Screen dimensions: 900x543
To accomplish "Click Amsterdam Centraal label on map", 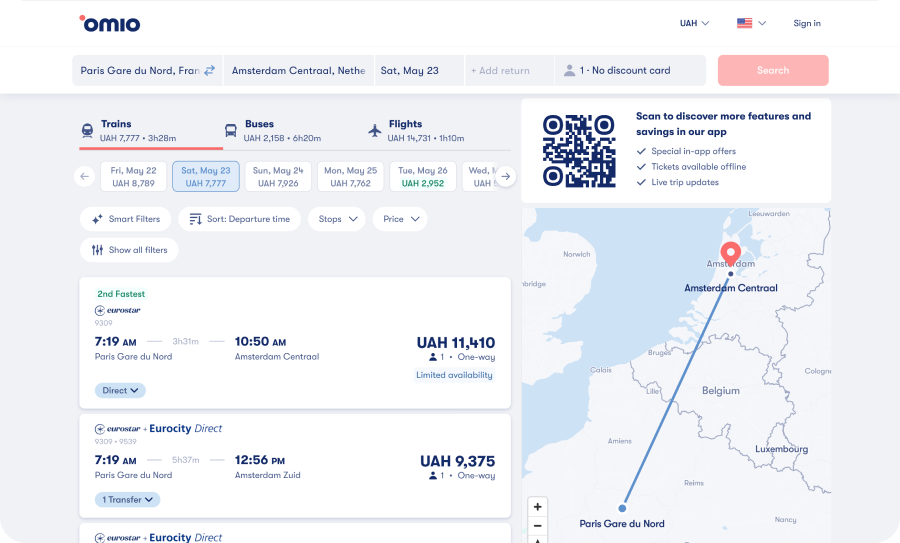I will 731,288.
